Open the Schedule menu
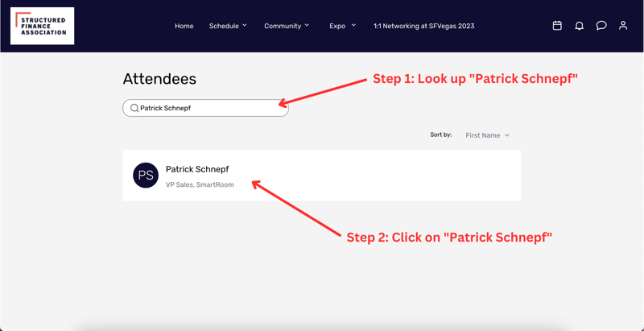 (224, 26)
